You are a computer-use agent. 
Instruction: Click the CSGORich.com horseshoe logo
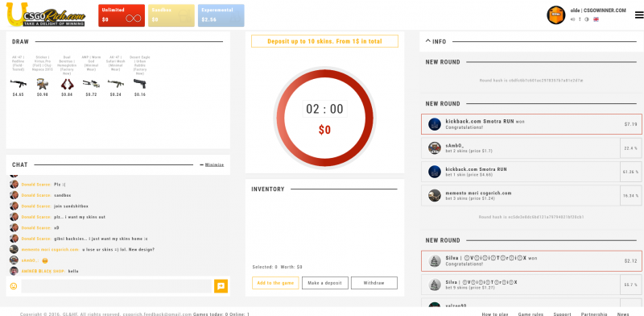coord(46,15)
